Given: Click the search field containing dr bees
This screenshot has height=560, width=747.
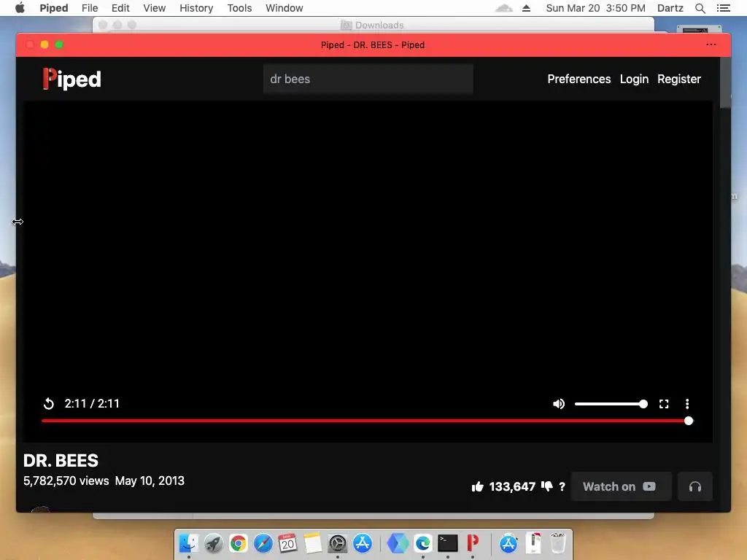Looking at the screenshot, I should click(x=368, y=79).
